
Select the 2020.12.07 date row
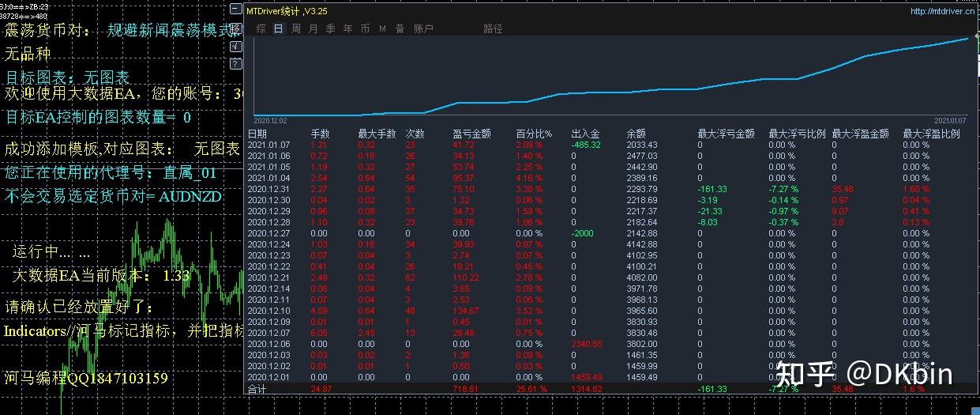pyautogui.click(x=268, y=333)
